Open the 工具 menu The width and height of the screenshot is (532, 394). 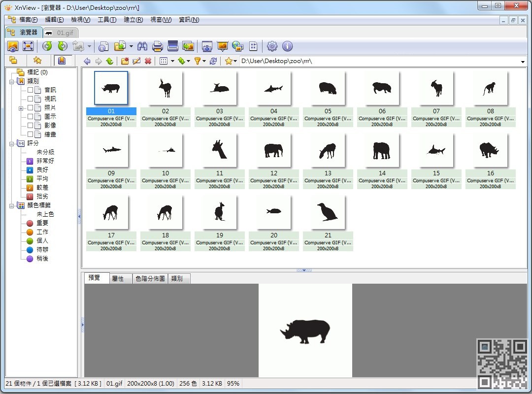click(x=107, y=20)
